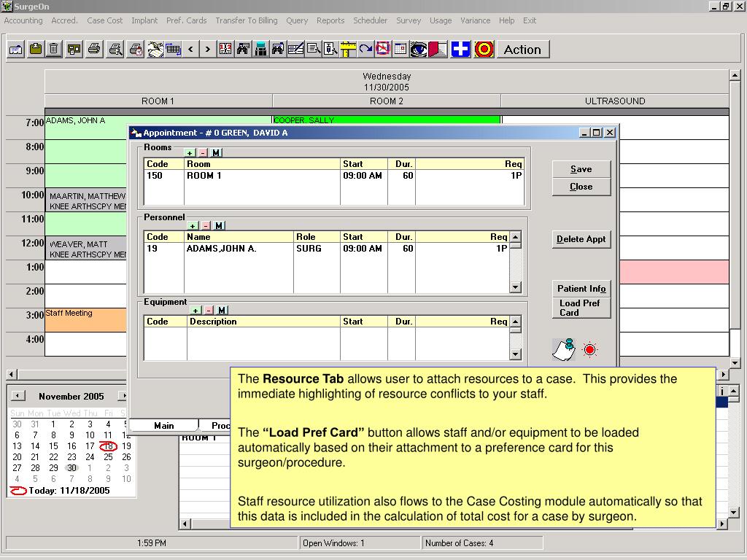The height and width of the screenshot is (560, 747).
Task: Click Today: 11/18/2005 in the calendar
Action: coord(61,491)
